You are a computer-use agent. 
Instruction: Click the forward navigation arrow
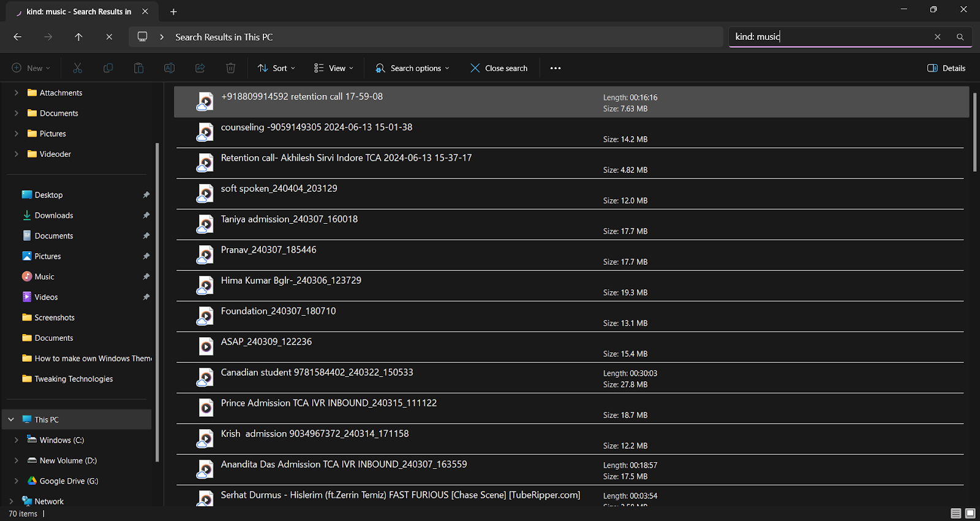tap(48, 37)
